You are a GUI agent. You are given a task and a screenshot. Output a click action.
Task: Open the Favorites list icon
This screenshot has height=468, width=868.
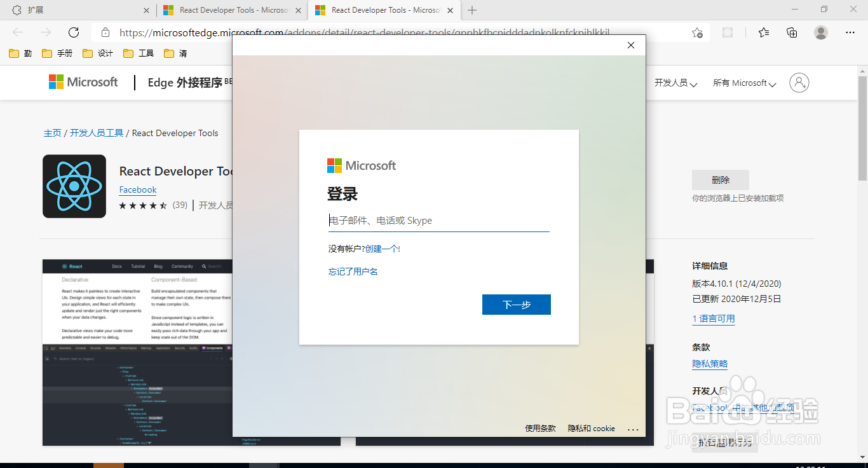point(764,32)
